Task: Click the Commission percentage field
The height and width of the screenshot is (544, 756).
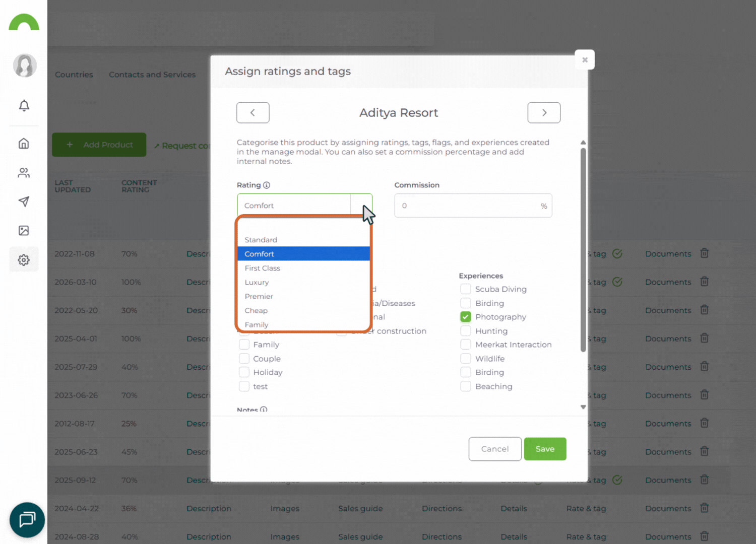Action: coord(469,206)
